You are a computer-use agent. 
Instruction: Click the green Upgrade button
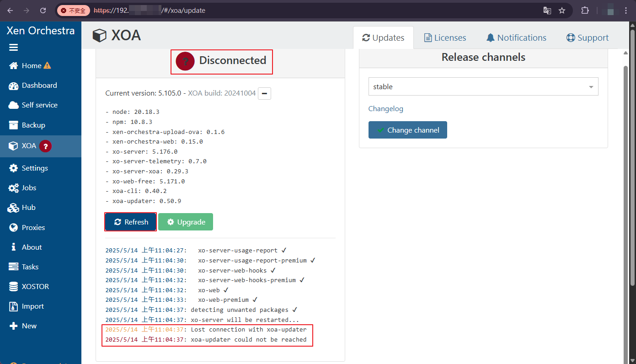point(186,222)
